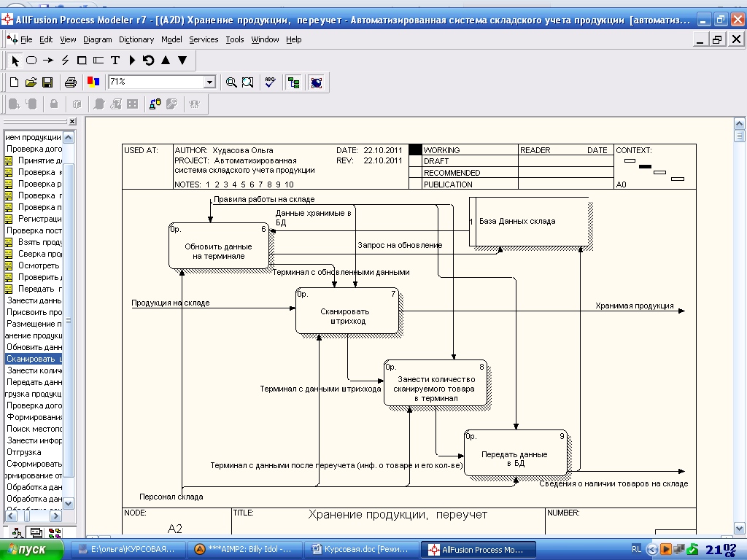The width and height of the screenshot is (747, 560).
Task: Click the External Reference tool
Action: (x=98, y=61)
